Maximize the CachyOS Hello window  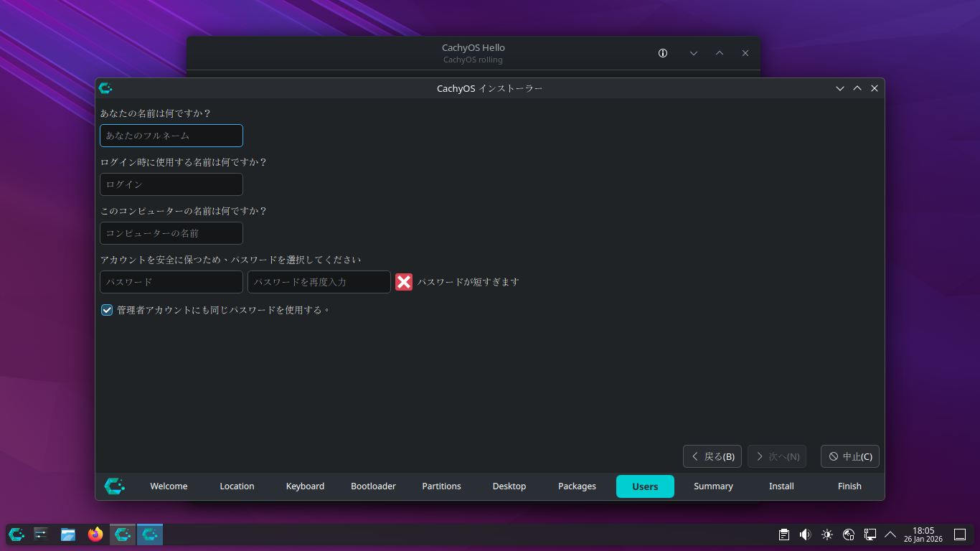click(x=720, y=53)
